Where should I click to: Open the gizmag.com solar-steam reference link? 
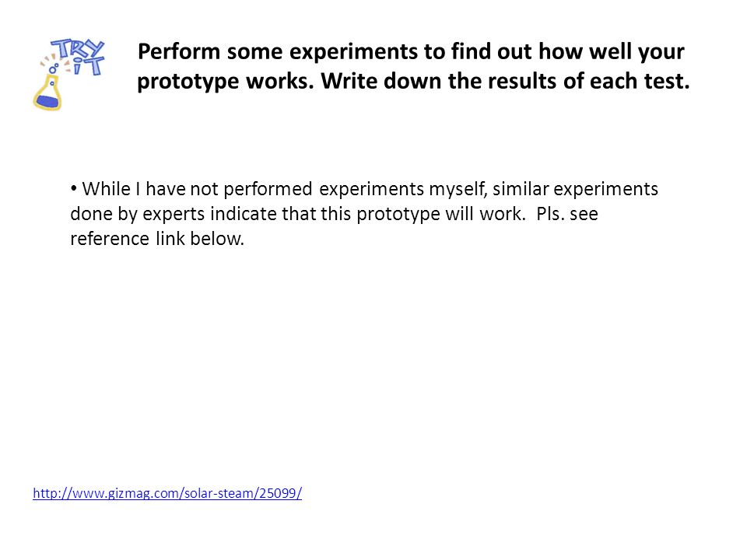pyautogui.click(x=167, y=493)
